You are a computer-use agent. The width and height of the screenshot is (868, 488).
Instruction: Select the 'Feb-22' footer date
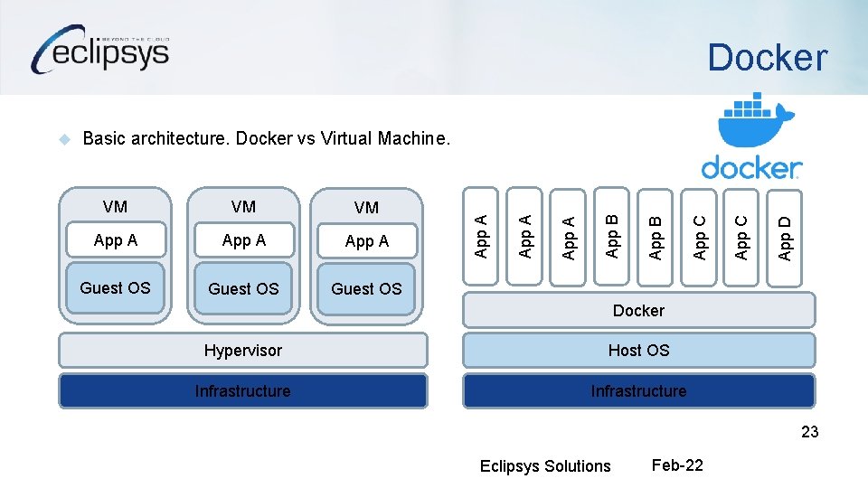pos(677,465)
